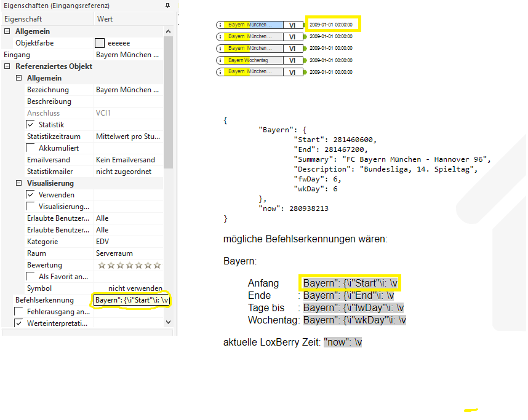Click the Wochentag pattern with wkDay
Screen dimensions: 528x420
click(354, 320)
